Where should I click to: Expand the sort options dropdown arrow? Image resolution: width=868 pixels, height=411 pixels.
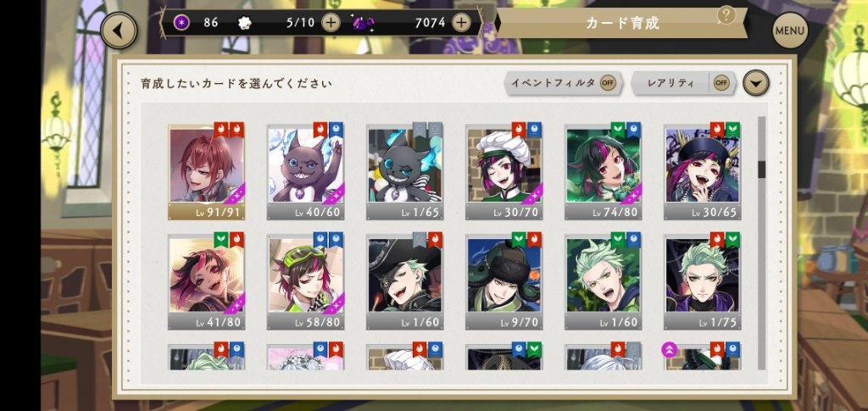tap(755, 84)
